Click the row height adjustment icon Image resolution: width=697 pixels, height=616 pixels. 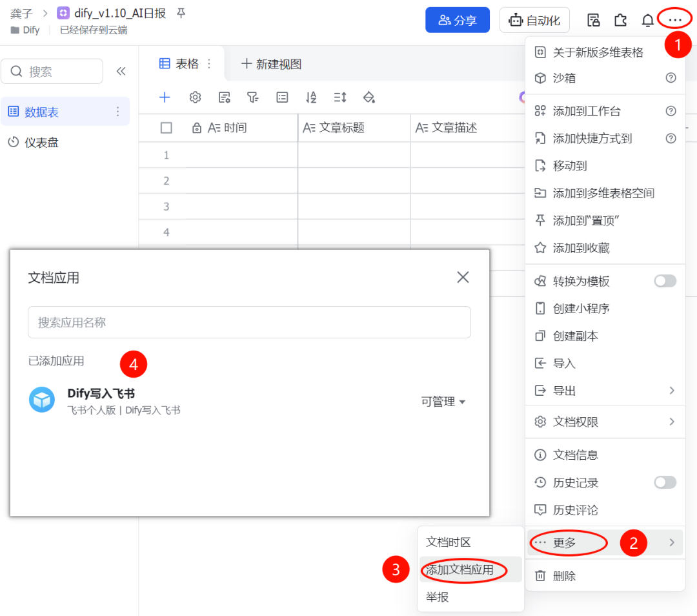[x=340, y=97]
